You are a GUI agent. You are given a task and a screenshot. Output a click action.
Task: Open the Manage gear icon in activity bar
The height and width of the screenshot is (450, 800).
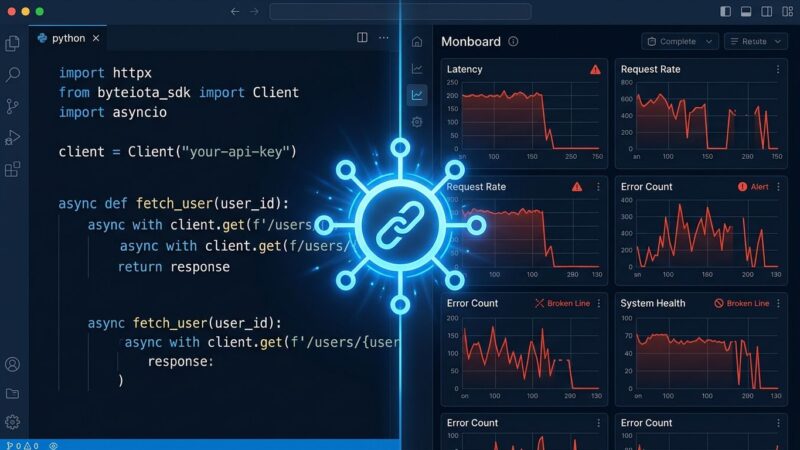[x=12, y=422]
